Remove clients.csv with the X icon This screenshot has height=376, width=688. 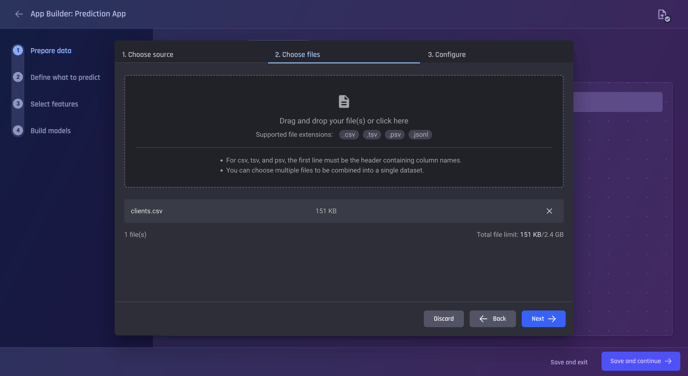[x=549, y=211]
